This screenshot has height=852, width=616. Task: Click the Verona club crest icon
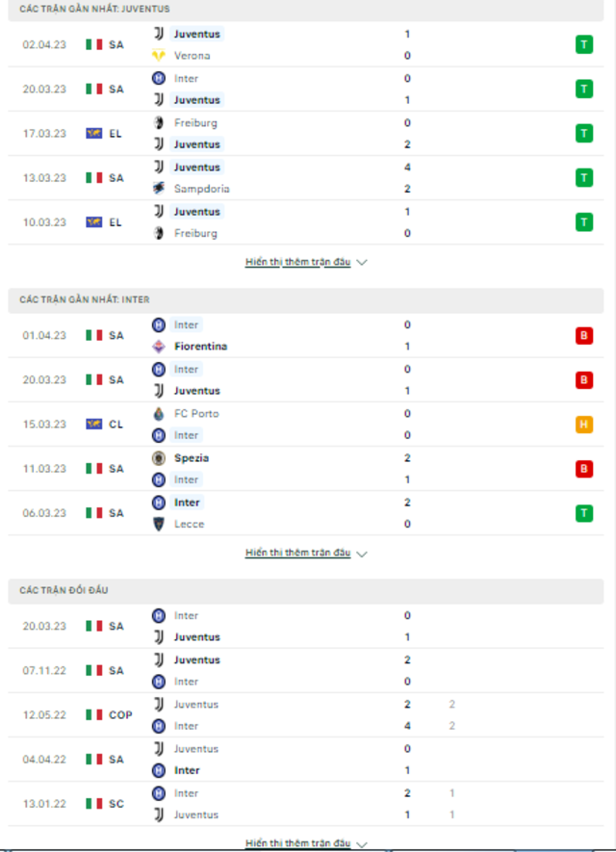pos(159,56)
